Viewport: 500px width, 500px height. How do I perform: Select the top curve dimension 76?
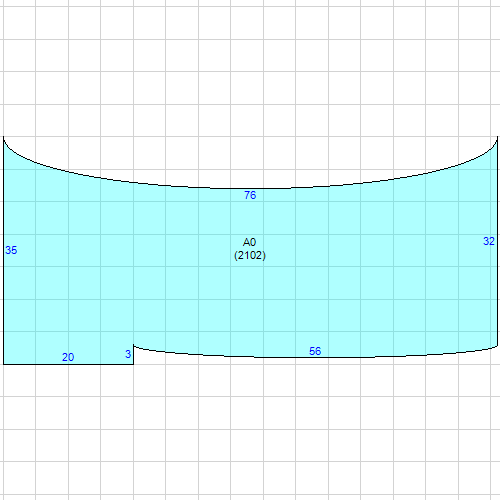pos(250,195)
